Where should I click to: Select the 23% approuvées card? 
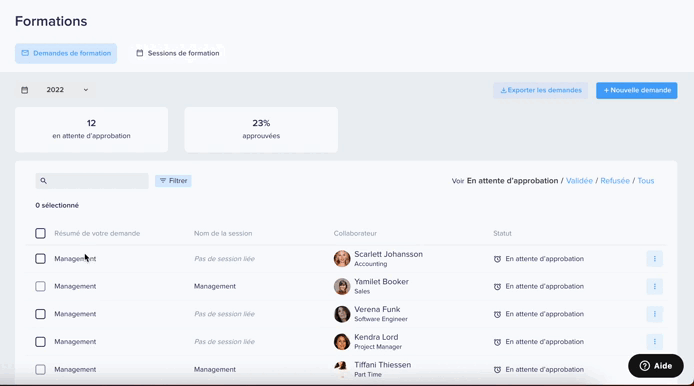(x=261, y=129)
